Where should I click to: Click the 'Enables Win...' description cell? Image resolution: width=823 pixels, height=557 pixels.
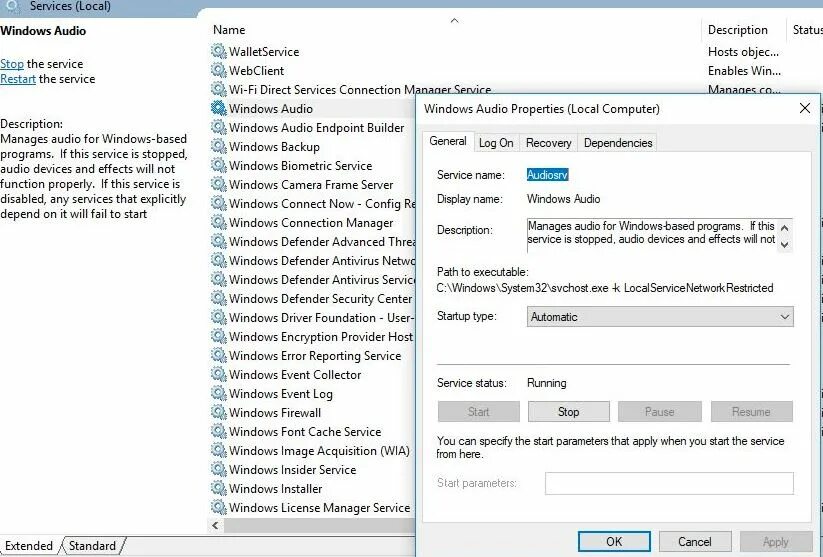click(x=744, y=70)
